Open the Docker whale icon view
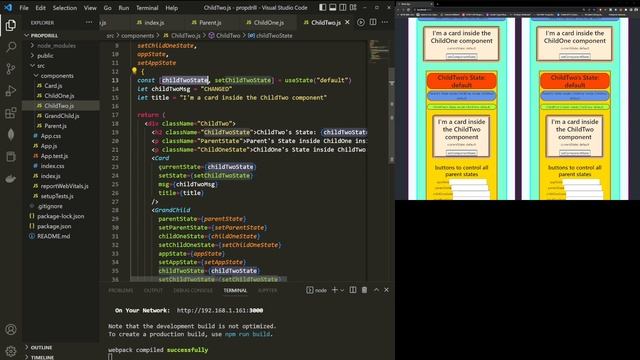Viewport: 640px width, 360px height. (x=11, y=178)
